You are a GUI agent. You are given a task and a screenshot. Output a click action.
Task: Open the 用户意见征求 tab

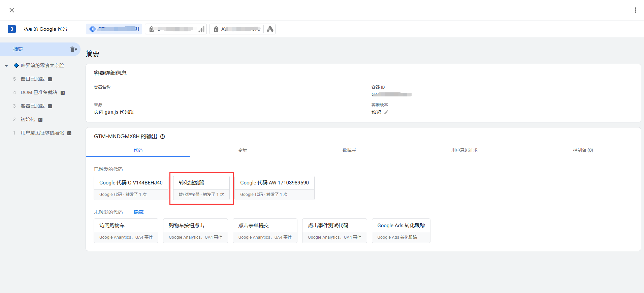click(464, 150)
